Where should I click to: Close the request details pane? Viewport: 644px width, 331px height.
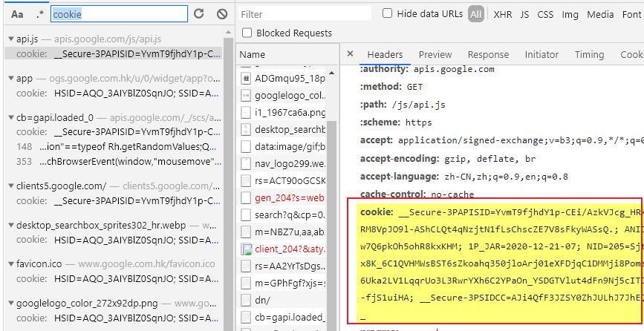[x=350, y=53]
